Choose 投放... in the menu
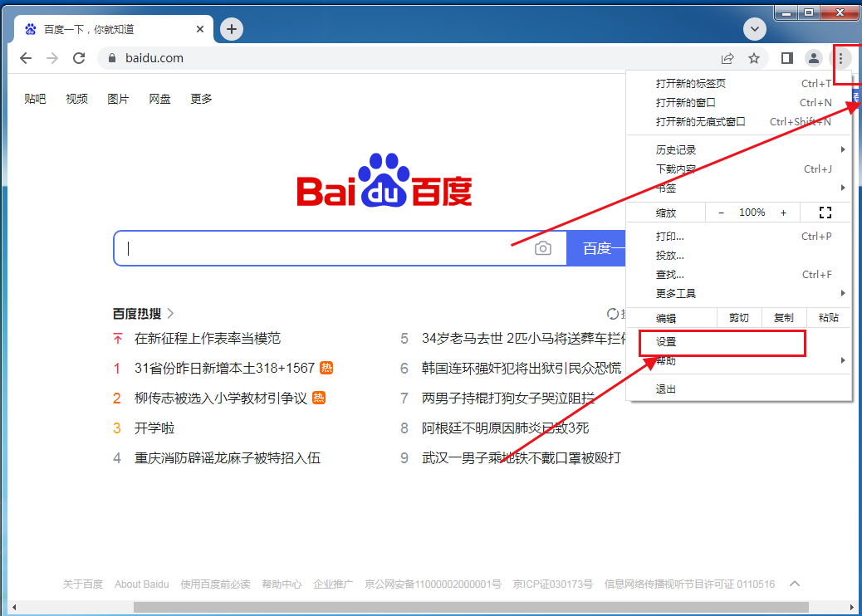 pyautogui.click(x=739, y=256)
